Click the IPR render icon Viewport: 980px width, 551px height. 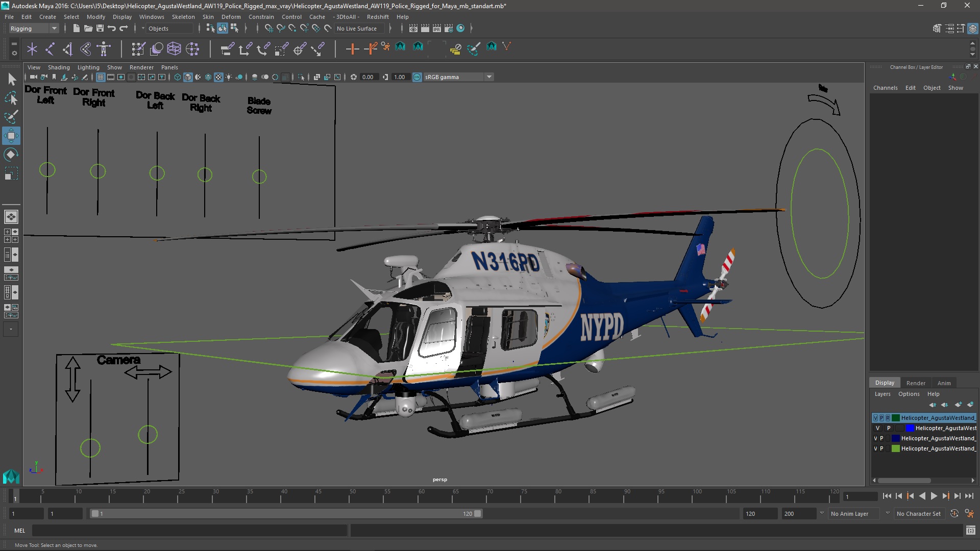click(x=437, y=28)
